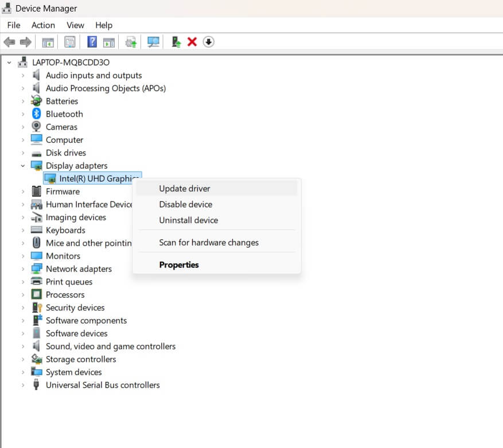Click the red X uninstall device icon
503x448 pixels.
coord(192,42)
